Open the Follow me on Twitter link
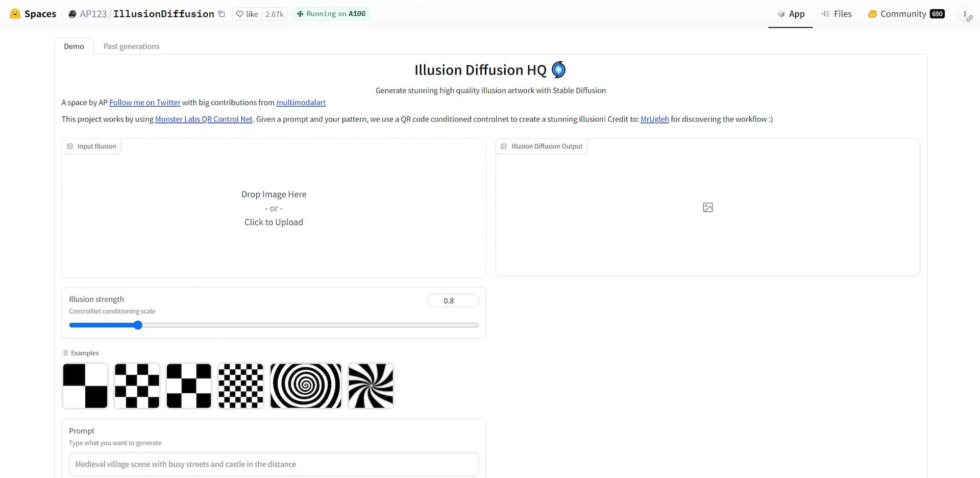The width and height of the screenshot is (980, 478). 145,102
